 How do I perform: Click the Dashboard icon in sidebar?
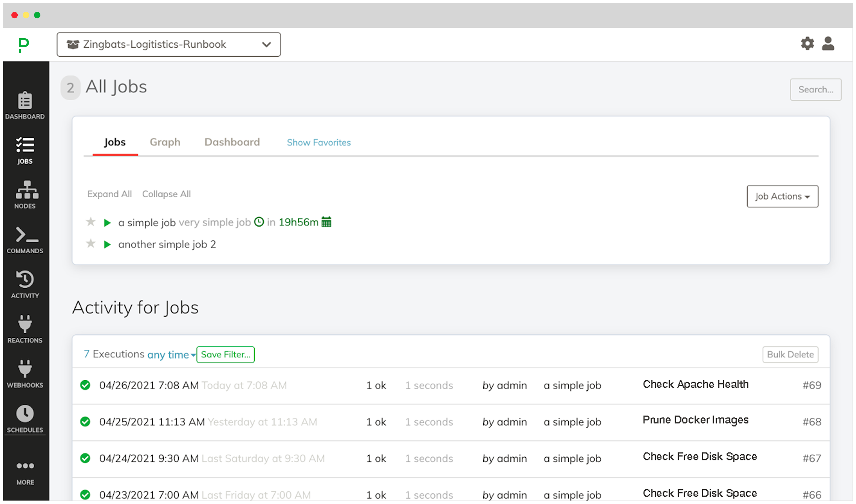tap(24, 99)
